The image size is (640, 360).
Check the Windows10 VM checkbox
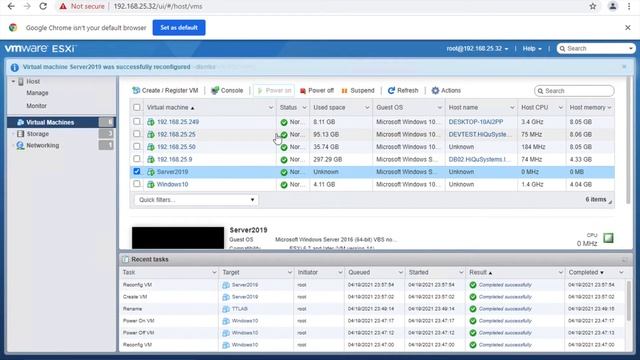(x=137, y=184)
